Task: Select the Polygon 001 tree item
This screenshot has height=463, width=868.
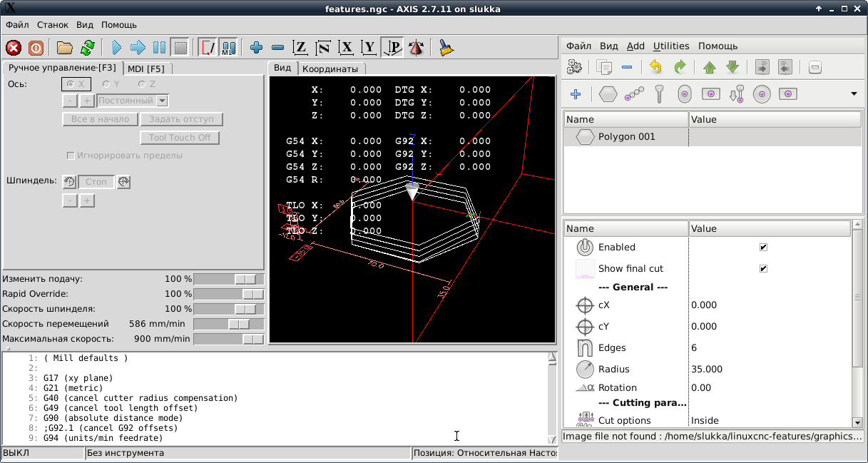Action: [626, 136]
